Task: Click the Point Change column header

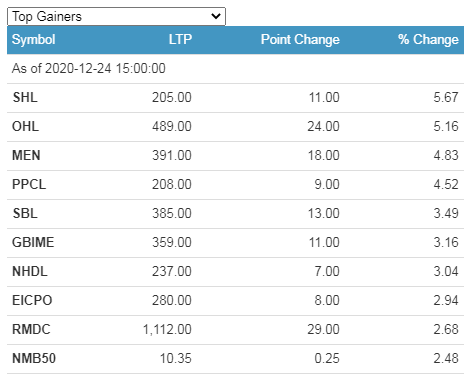Action: click(300, 40)
